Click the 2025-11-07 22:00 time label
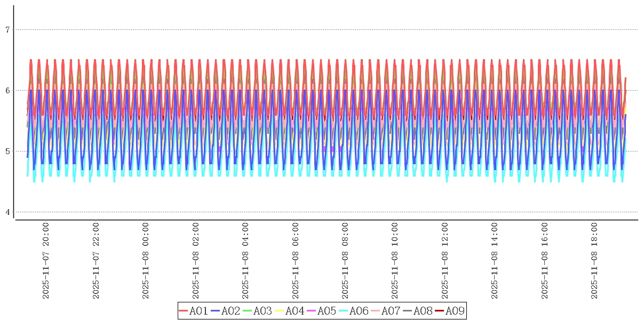This screenshot has height=320, width=644. [96, 261]
